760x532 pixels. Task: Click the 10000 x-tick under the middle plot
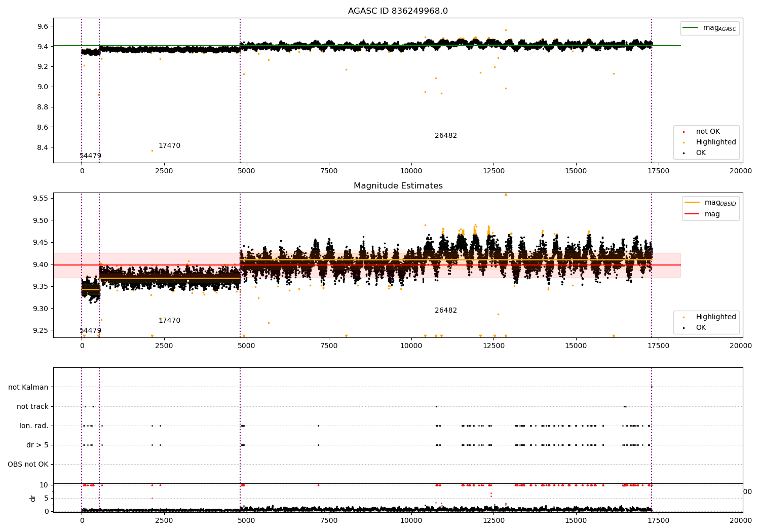click(411, 346)
